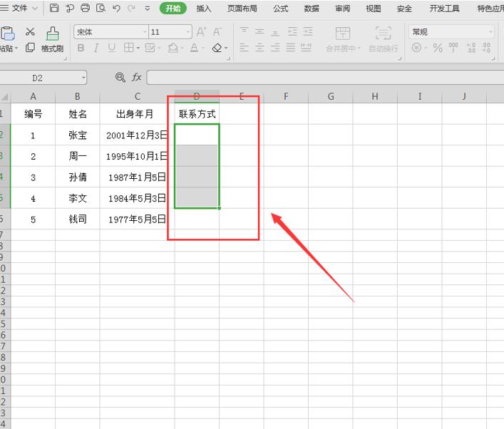Click the 开始 tab button

(x=173, y=8)
